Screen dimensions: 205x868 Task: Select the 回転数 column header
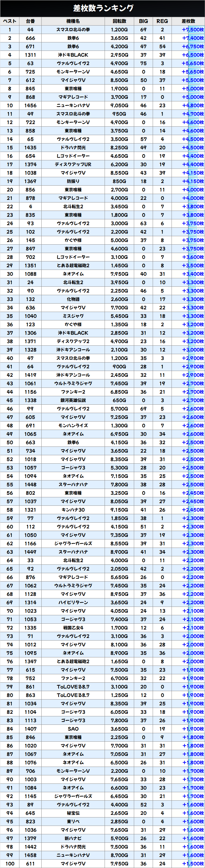click(119, 21)
